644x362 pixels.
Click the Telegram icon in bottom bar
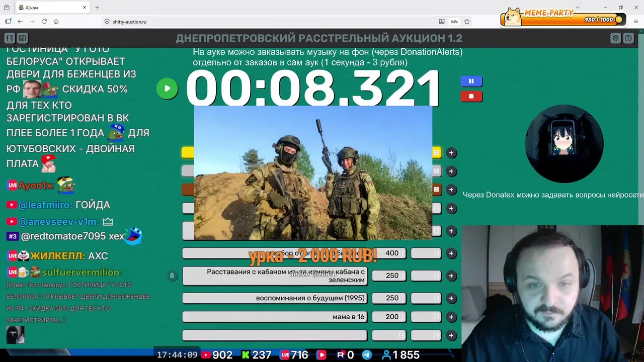pyautogui.click(x=367, y=355)
